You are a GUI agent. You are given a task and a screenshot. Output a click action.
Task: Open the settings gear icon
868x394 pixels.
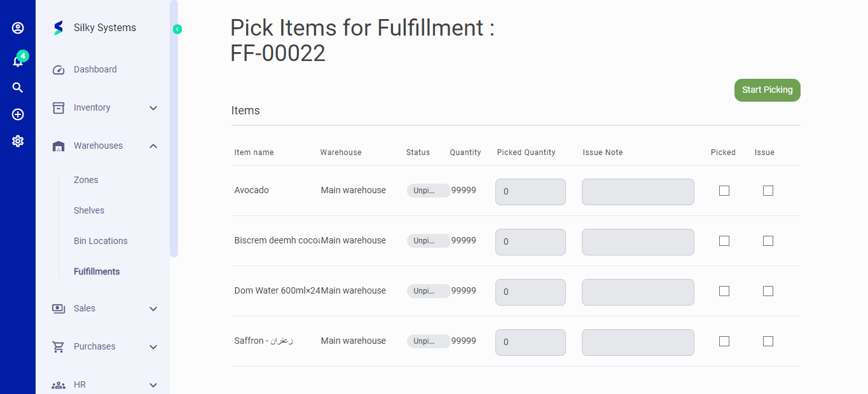click(x=18, y=141)
